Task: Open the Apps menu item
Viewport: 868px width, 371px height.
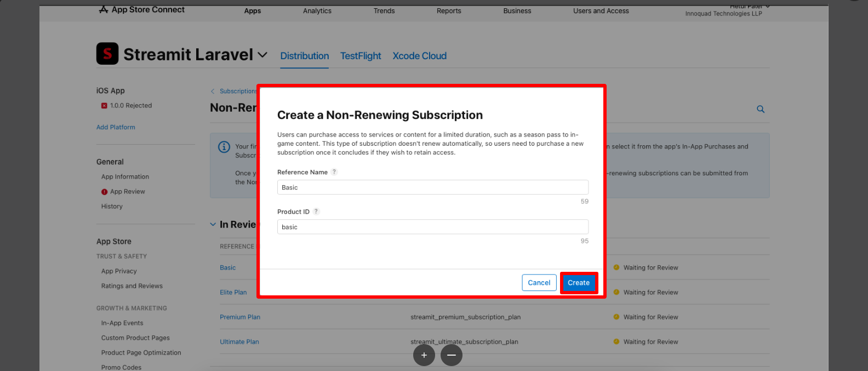Action: click(x=253, y=11)
